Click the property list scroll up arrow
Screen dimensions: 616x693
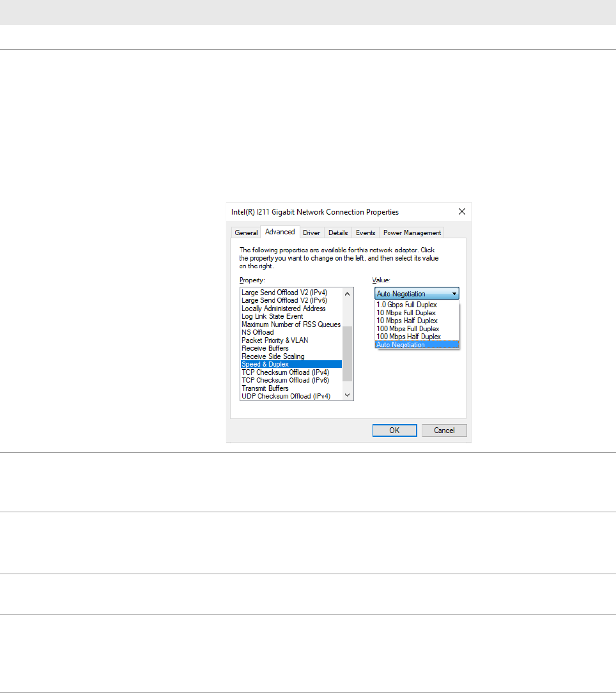click(348, 293)
